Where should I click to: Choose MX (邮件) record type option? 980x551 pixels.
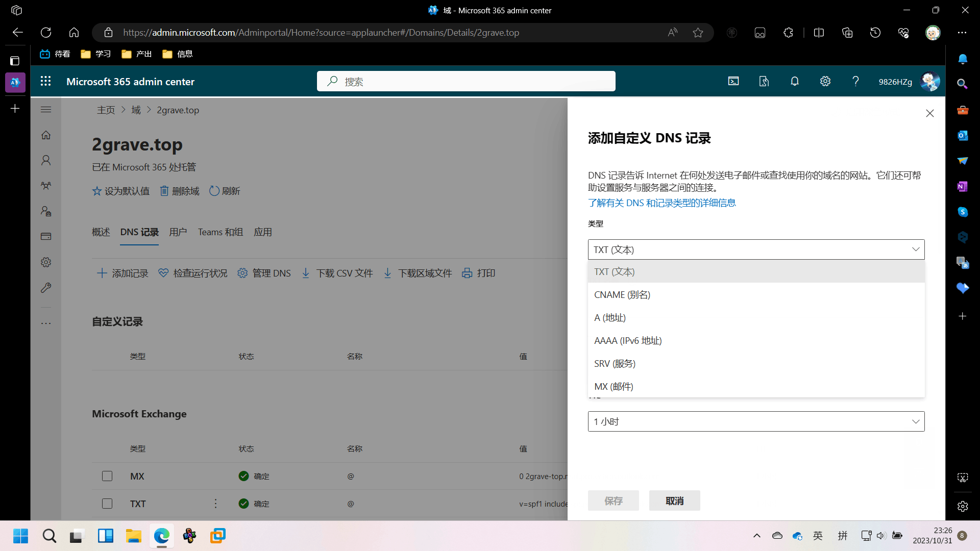click(614, 387)
